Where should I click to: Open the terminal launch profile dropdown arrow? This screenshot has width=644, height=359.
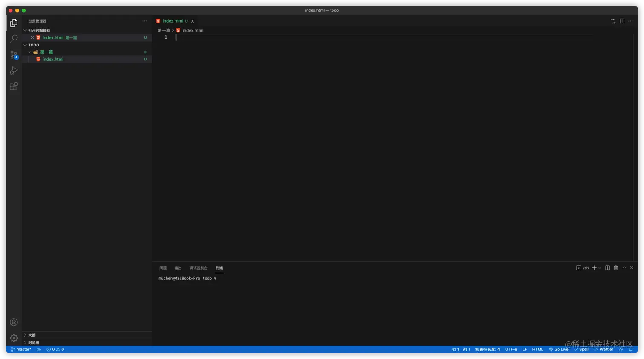[600, 268]
